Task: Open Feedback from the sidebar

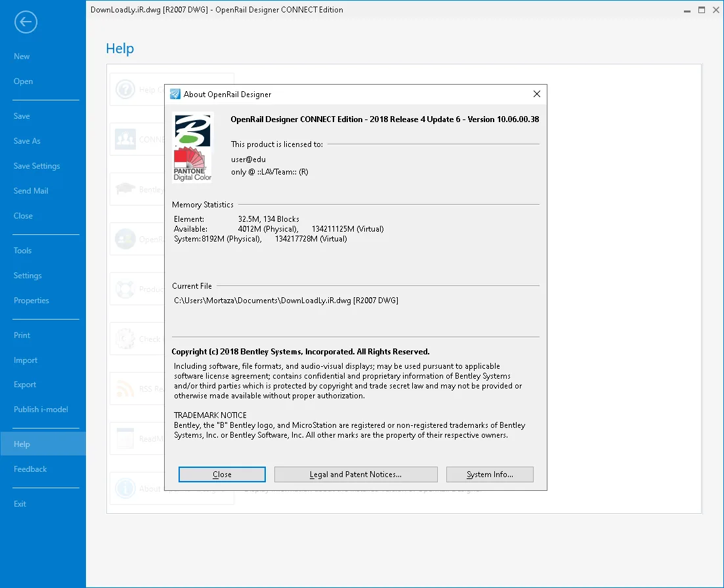Action: [x=30, y=469]
